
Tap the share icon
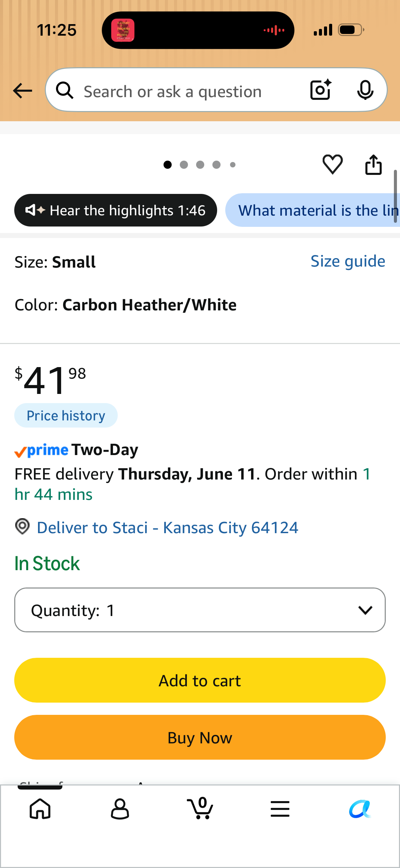coord(374,165)
